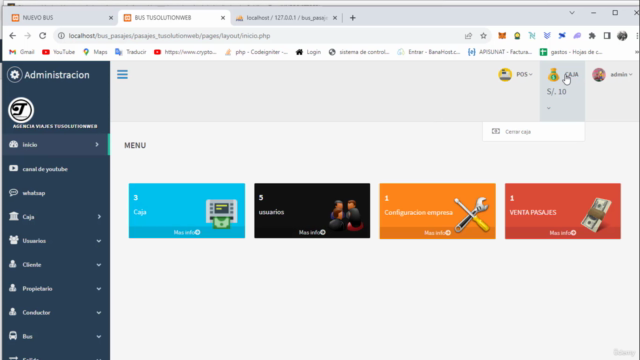Bookmark this page with the star icon
Viewport: 640px width, 360px height.
(483, 36)
